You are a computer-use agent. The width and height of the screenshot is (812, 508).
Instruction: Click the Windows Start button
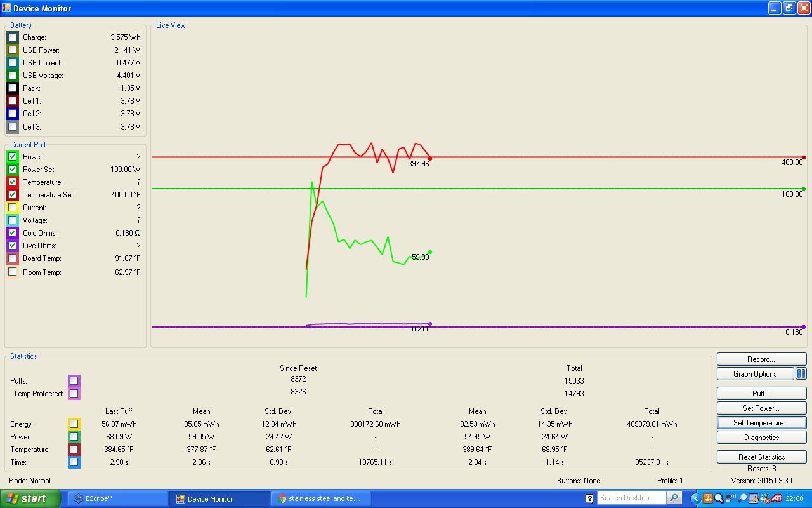point(30,498)
